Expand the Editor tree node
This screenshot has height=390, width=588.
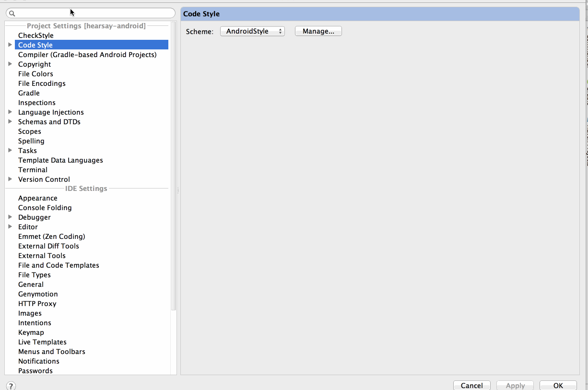pos(10,226)
